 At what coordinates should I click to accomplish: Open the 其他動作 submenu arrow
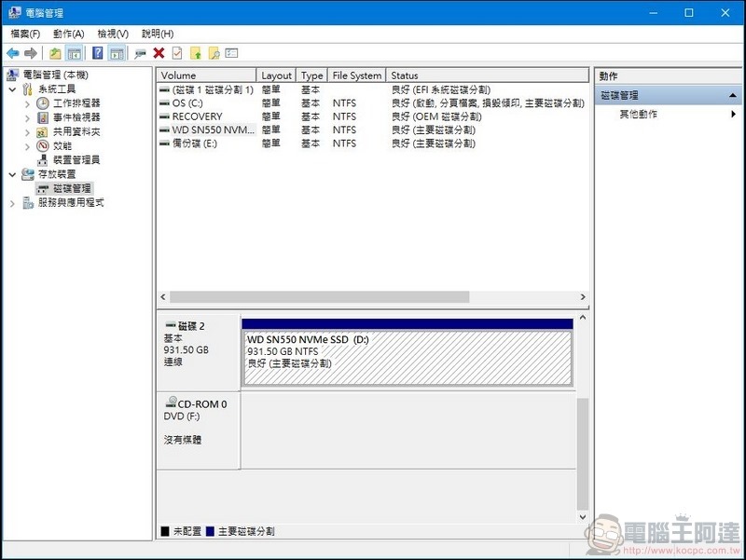734,115
